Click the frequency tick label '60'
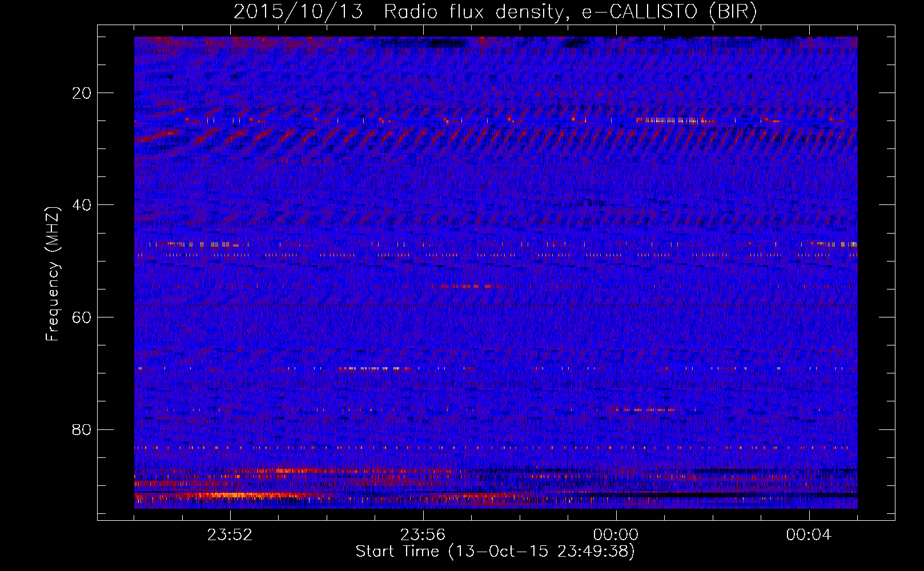The image size is (924, 571). pos(83,317)
